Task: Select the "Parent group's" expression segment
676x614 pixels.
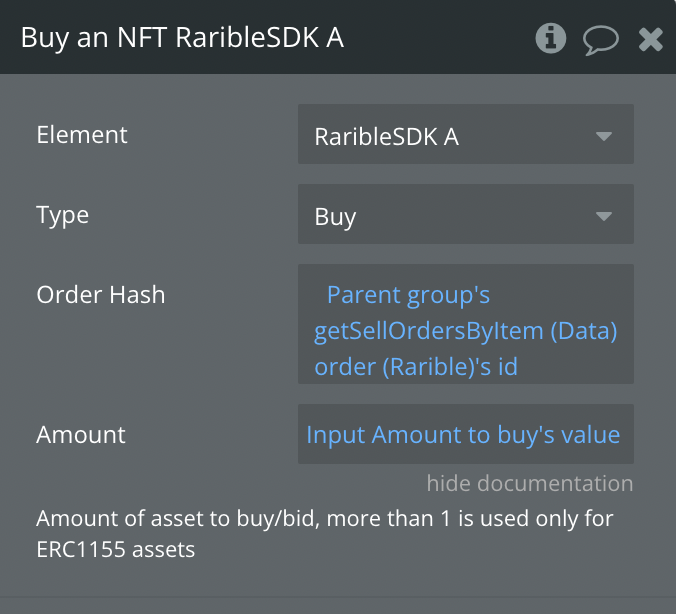Action: (408, 296)
